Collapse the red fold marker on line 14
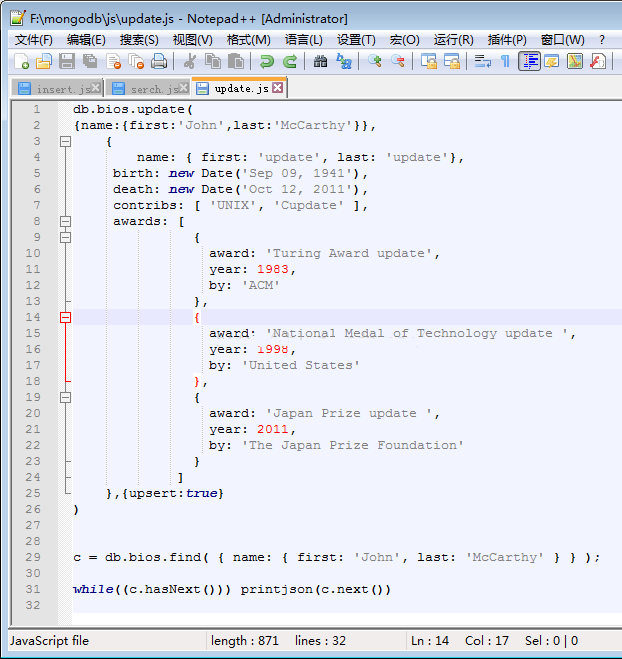 click(x=66, y=317)
